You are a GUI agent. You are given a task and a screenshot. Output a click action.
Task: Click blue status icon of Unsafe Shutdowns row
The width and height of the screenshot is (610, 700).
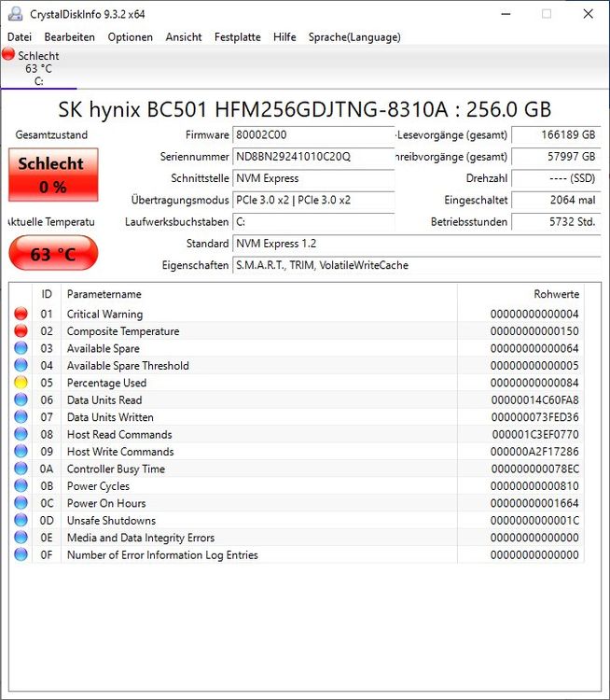21,520
